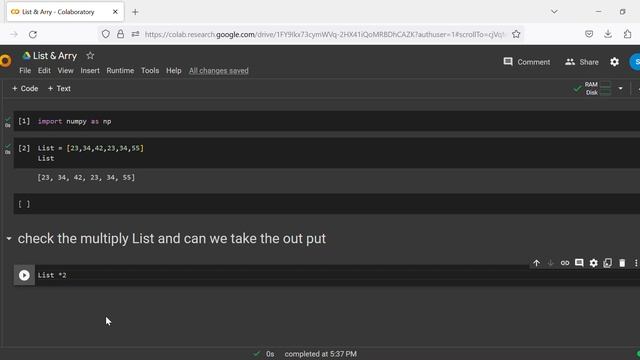640x360 pixels.
Task: Select the List = [23,34,42,23,34,55] cell
Action: pos(327,153)
